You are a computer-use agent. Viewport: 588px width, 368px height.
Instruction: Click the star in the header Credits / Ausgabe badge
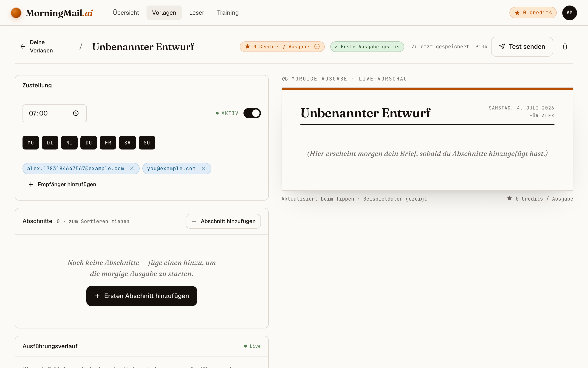tap(248, 46)
